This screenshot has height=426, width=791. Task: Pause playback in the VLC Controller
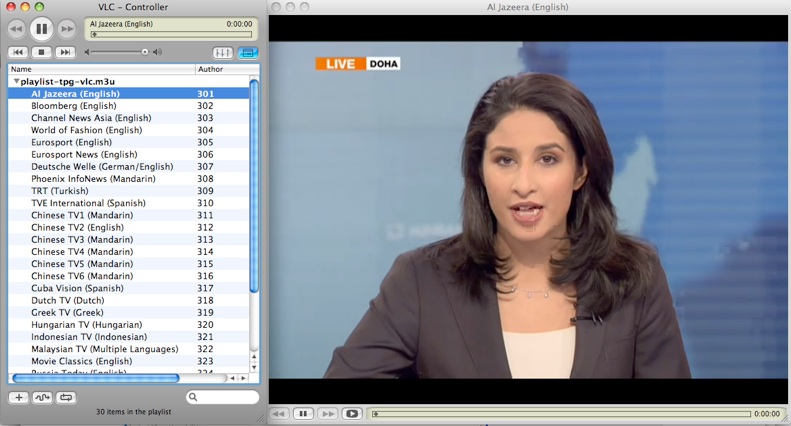(x=41, y=28)
